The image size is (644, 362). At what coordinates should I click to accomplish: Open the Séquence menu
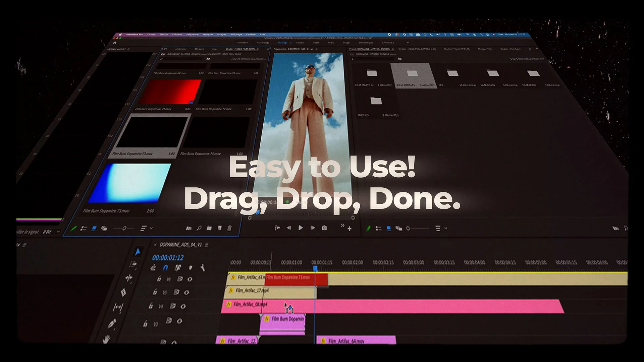click(x=192, y=35)
